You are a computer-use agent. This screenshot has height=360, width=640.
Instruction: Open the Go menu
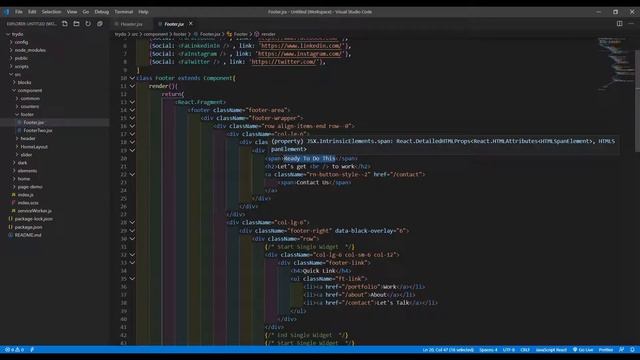point(86,12)
